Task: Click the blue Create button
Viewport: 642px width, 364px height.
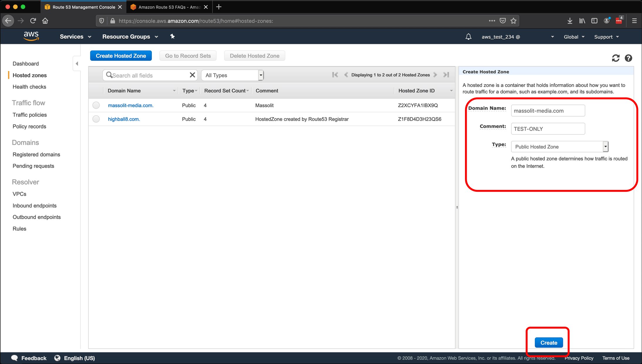Action: (549, 343)
